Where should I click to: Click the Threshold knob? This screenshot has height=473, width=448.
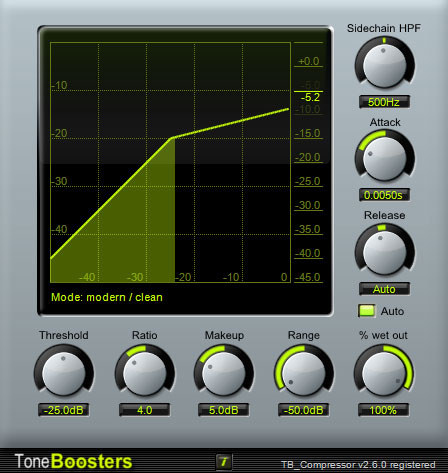[64, 373]
